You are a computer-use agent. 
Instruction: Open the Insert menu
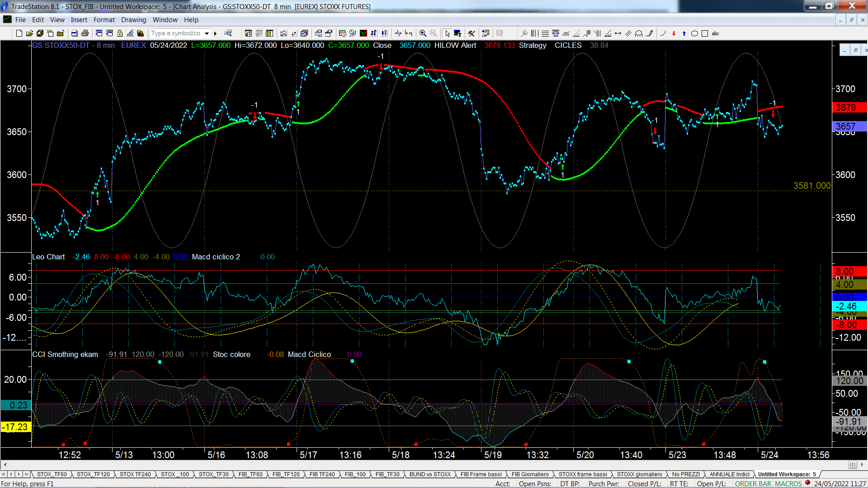click(x=79, y=20)
